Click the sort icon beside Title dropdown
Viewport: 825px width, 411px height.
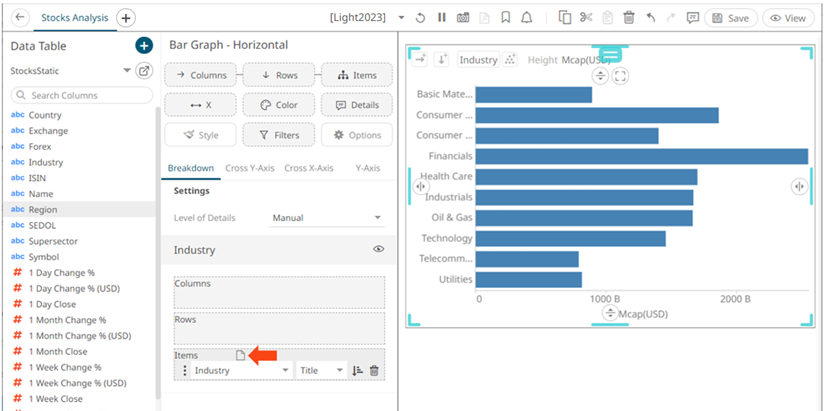coord(357,370)
